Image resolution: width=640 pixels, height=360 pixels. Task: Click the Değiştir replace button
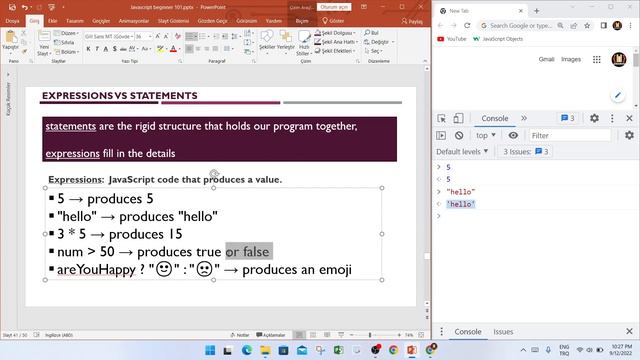(377, 42)
